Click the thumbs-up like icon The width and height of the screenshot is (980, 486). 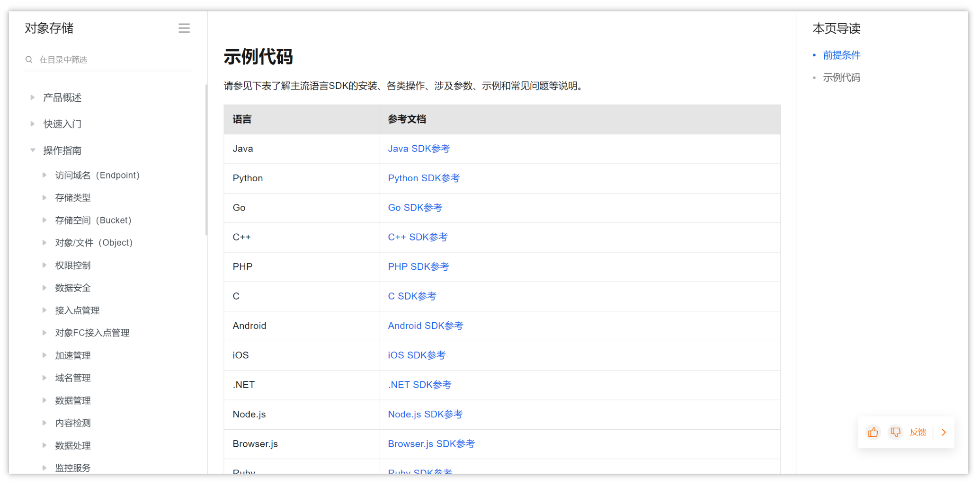click(873, 432)
